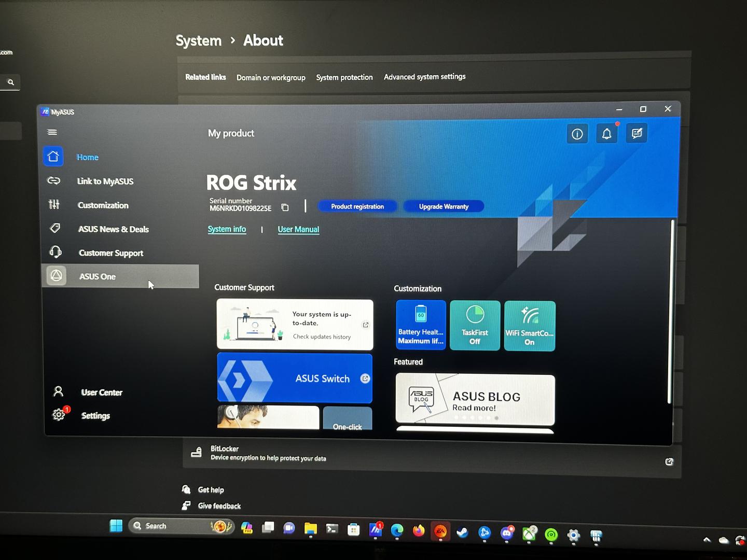Open Steam from the taskbar

(x=462, y=531)
